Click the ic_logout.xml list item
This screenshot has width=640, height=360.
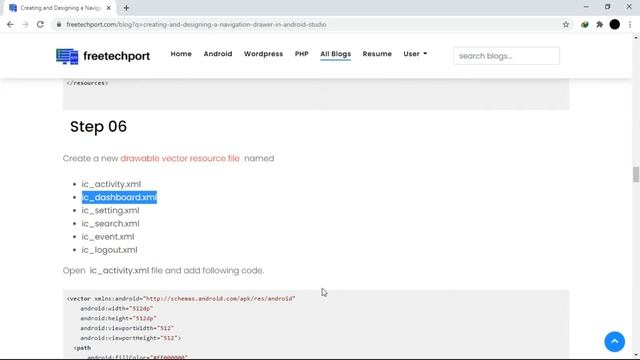[x=109, y=250]
